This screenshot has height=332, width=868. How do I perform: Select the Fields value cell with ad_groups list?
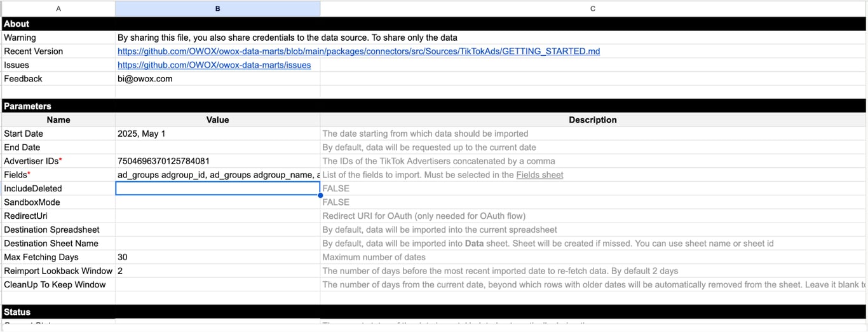coord(218,175)
